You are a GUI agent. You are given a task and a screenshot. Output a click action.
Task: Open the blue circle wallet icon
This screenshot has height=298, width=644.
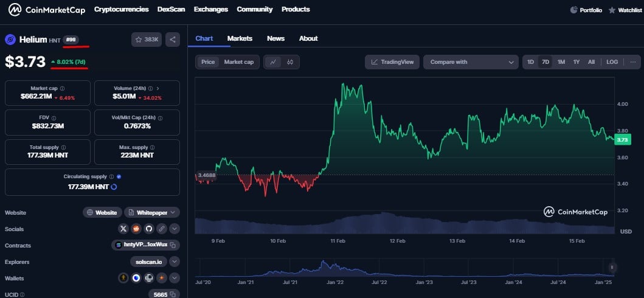point(136,278)
